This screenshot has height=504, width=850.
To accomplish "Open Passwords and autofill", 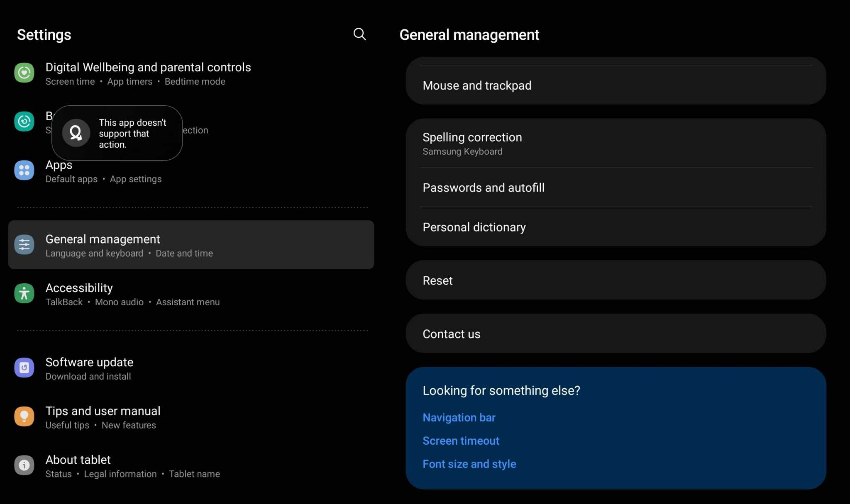I will pyautogui.click(x=483, y=187).
